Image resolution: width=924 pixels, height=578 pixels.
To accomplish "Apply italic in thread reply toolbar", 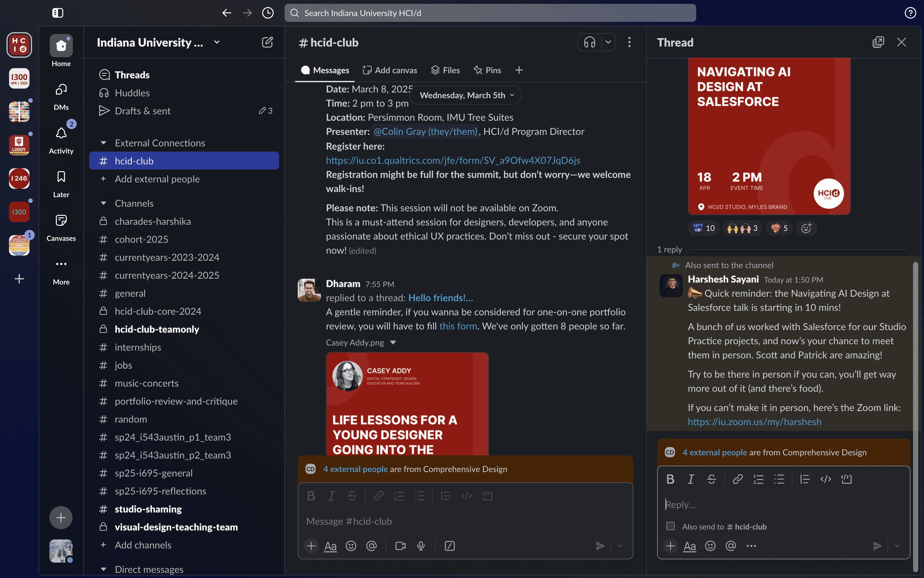I will click(x=691, y=479).
